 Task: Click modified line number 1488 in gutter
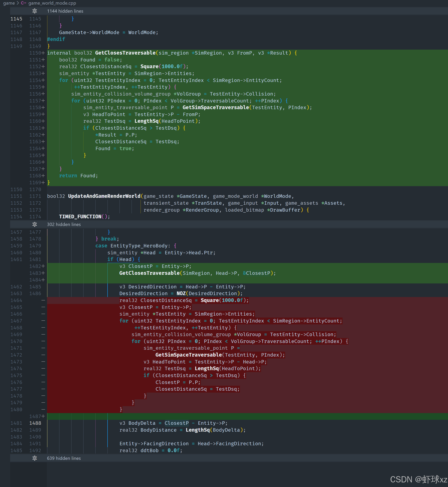coord(35,423)
